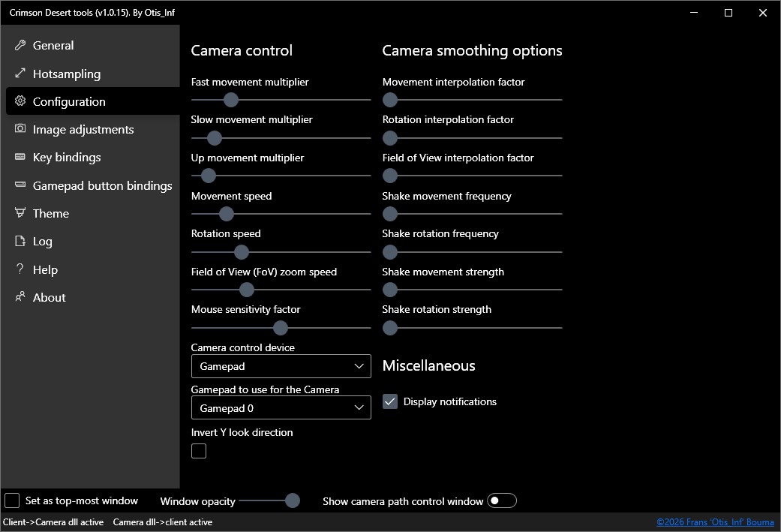Click the Window opacity slider handle

(293, 500)
